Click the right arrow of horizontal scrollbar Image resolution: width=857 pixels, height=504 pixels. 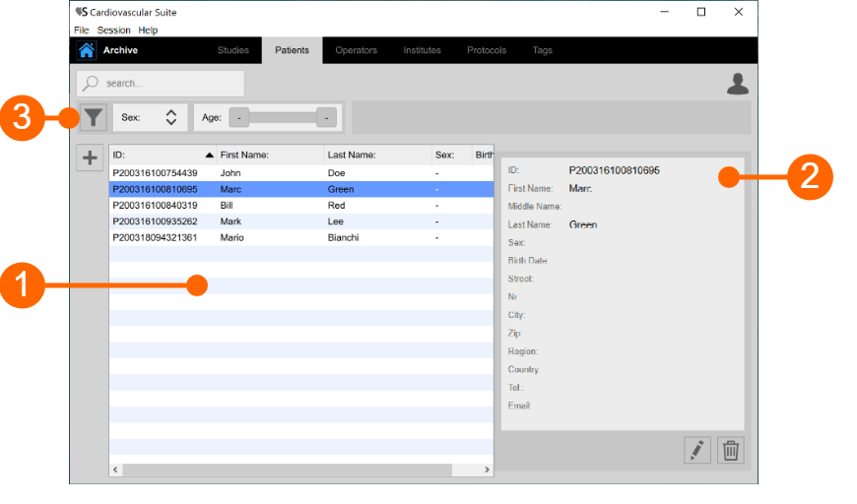(487, 471)
